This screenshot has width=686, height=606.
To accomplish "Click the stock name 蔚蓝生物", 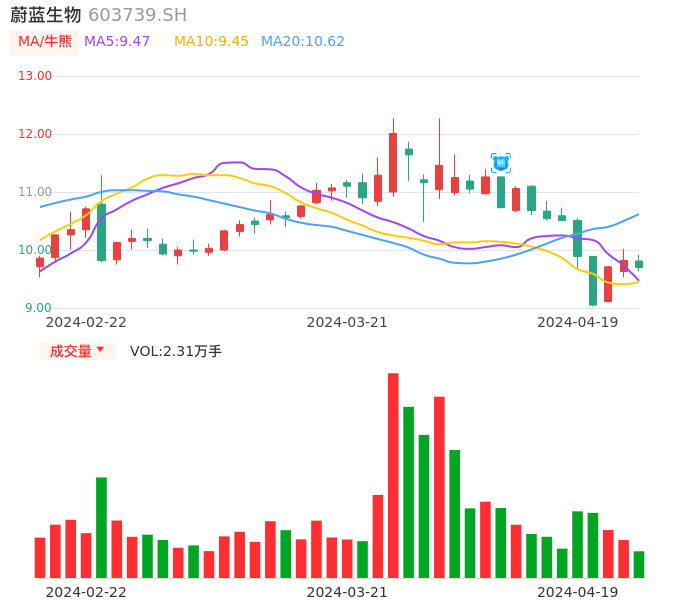I will [46, 15].
